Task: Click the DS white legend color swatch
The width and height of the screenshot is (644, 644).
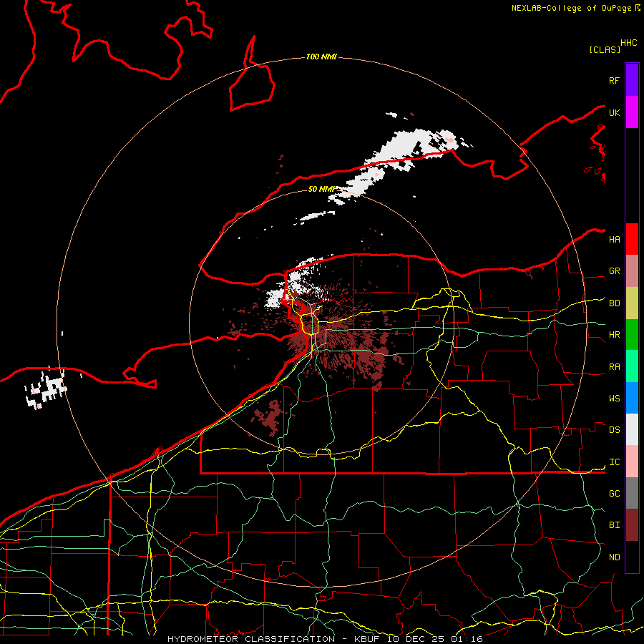Action: pos(632,429)
